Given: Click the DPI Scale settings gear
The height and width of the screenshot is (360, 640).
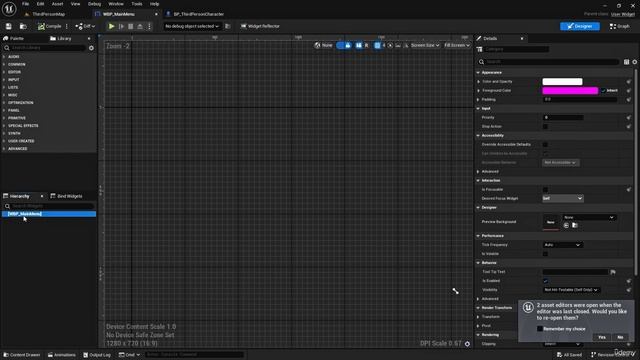Looking at the screenshot, I should 467,344.
